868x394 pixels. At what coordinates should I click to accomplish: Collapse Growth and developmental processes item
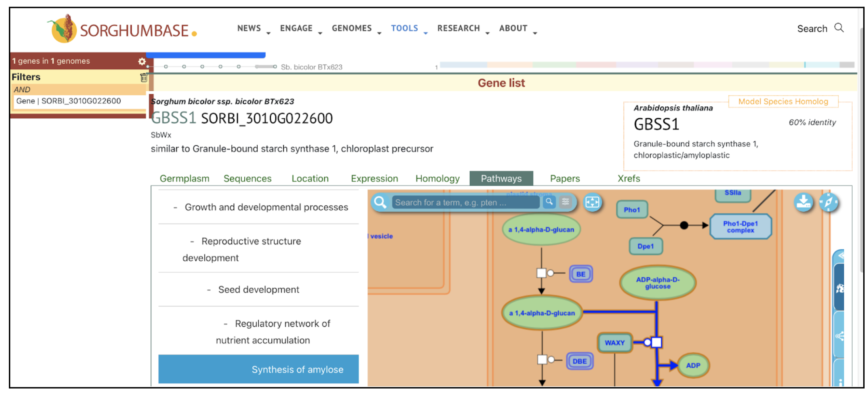[175, 207]
